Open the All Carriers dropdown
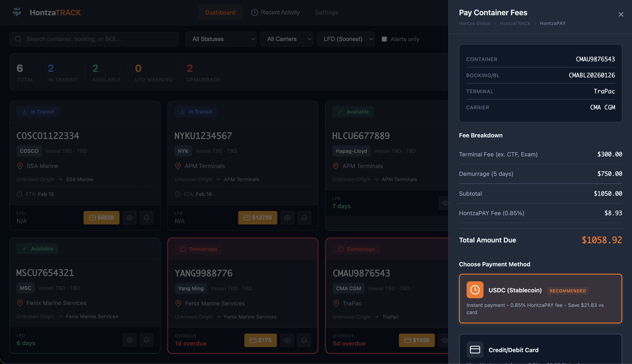The width and height of the screenshot is (632, 364). pyautogui.click(x=287, y=39)
